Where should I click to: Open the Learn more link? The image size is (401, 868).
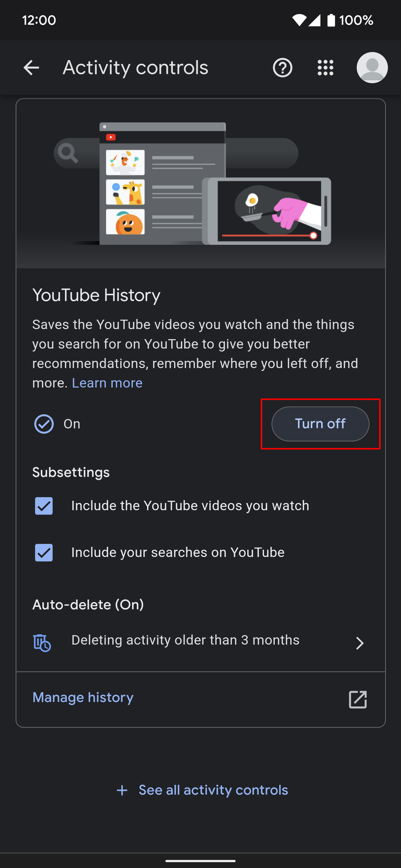tap(107, 383)
